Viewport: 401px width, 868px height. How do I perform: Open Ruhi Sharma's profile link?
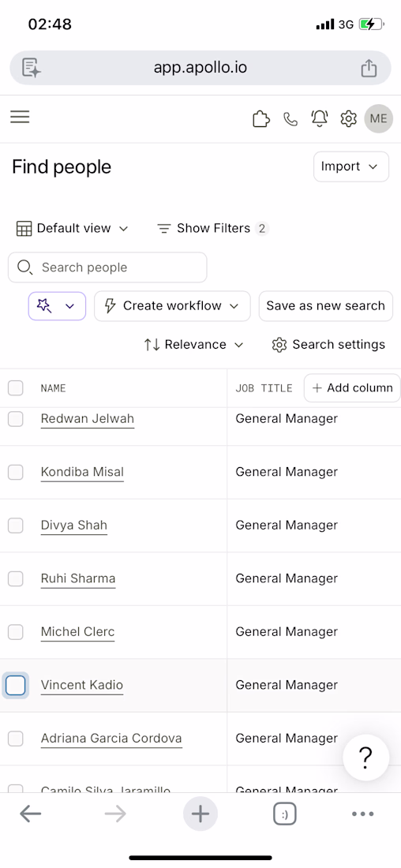(x=78, y=578)
